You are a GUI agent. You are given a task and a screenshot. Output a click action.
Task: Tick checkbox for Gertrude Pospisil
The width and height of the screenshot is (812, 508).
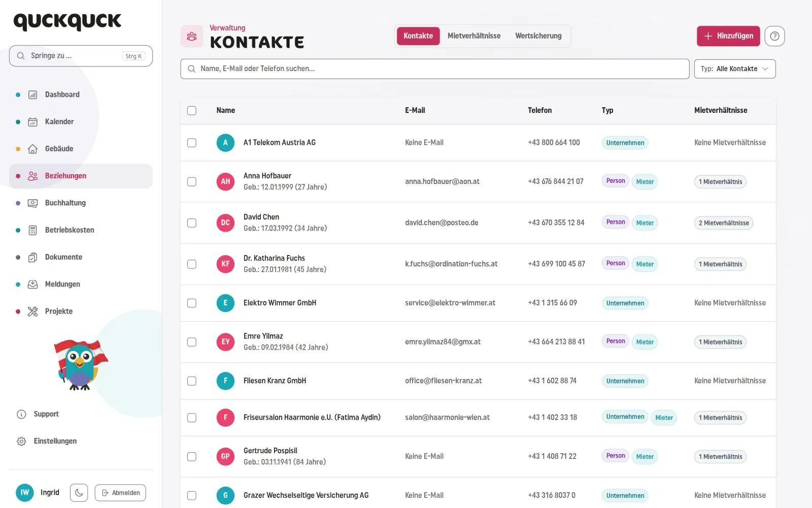tap(192, 456)
